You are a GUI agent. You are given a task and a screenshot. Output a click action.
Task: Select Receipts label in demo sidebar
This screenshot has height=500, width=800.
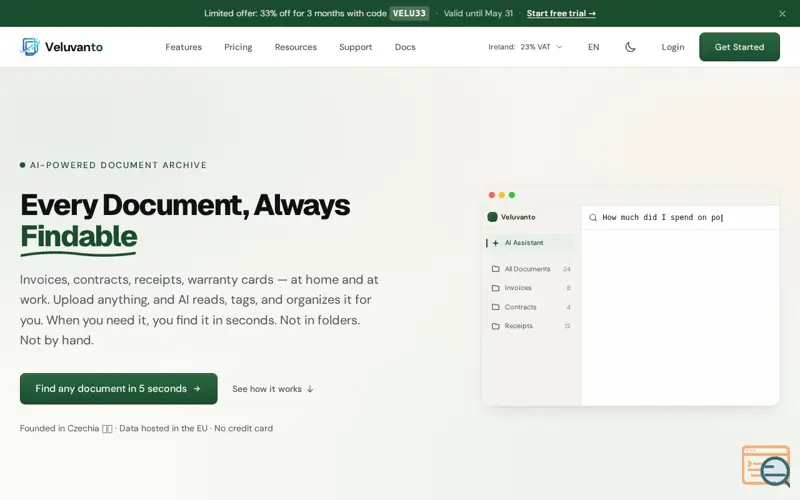click(x=518, y=326)
